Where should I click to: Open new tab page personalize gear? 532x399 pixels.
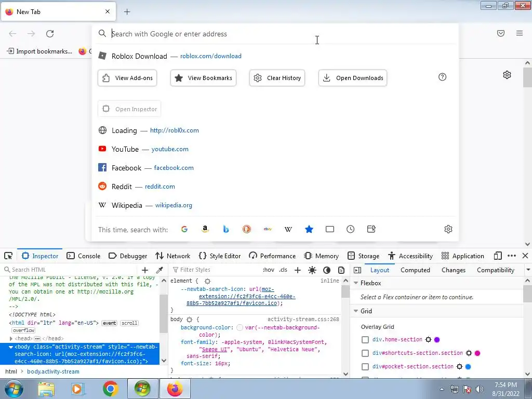pos(507,75)
